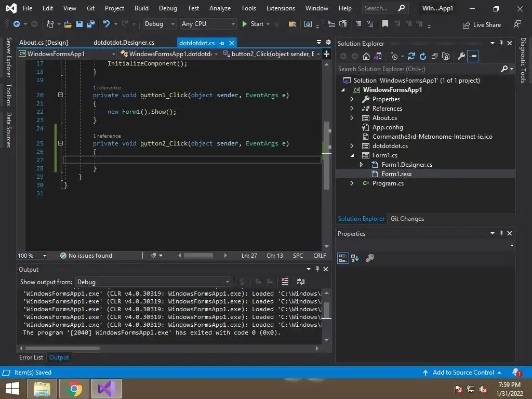Expand the Program.cs node
Image resolution: width=532 pixels, height=399 pixels.
[352, 183]
